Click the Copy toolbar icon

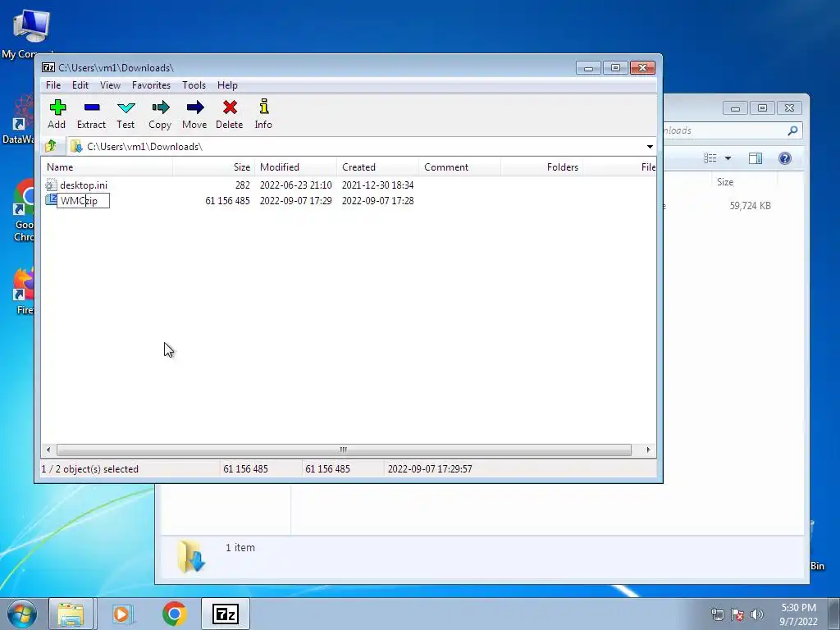[160, 107]
